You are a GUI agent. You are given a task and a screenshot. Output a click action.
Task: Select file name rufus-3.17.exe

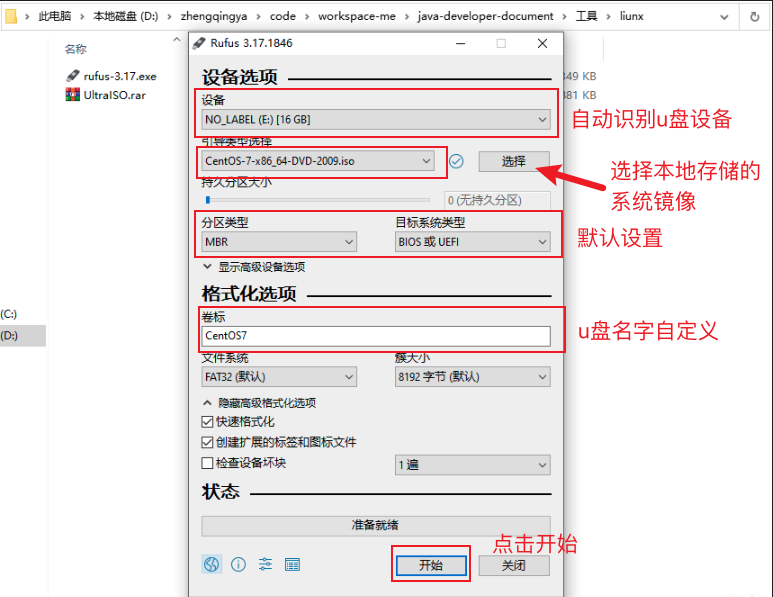pyautogui.click(x=120, y=76)
